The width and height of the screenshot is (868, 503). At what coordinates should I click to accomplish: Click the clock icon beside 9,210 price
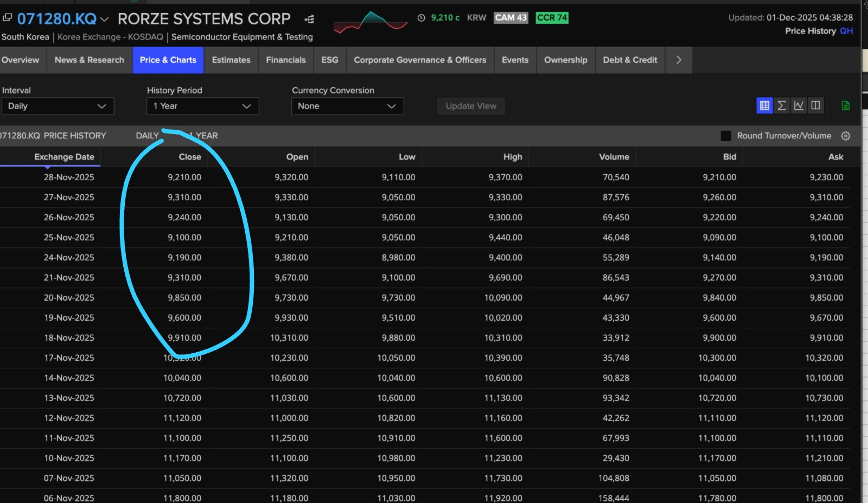point(422,18)
